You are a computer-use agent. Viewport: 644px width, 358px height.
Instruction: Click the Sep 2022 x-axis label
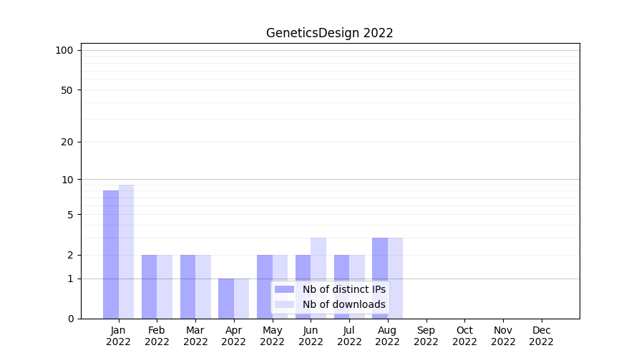426,336
